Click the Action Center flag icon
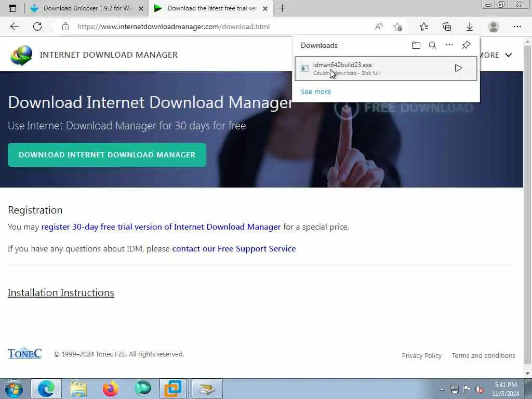Screen dimensions: 532x399 tap(467, 389)
